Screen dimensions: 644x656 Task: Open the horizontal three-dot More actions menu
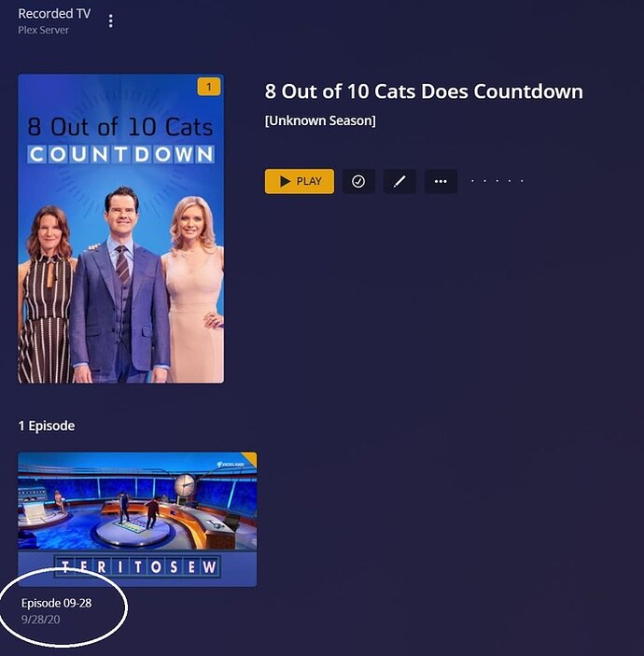click(441, 181)
